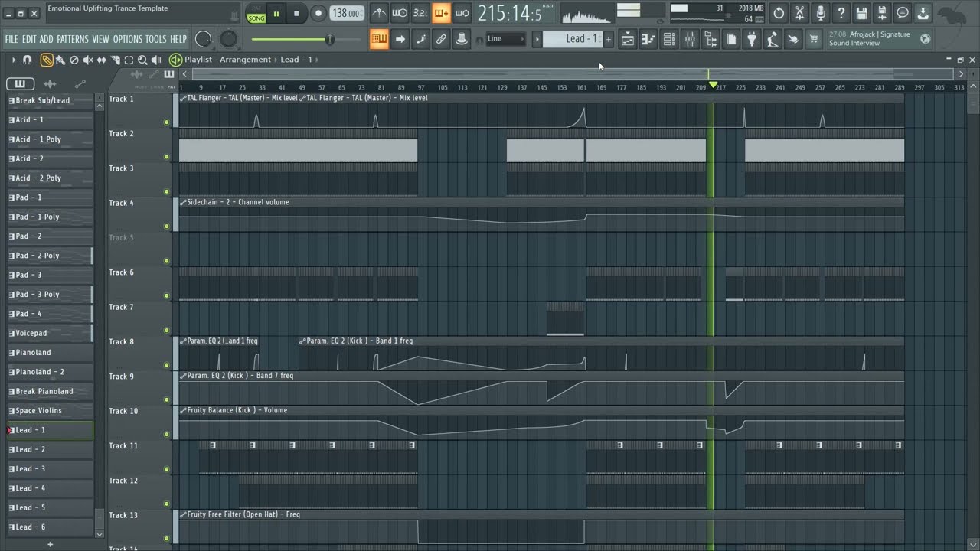Enable wait for input before recording
Screen dimensions: 980x551
point(400,13)
